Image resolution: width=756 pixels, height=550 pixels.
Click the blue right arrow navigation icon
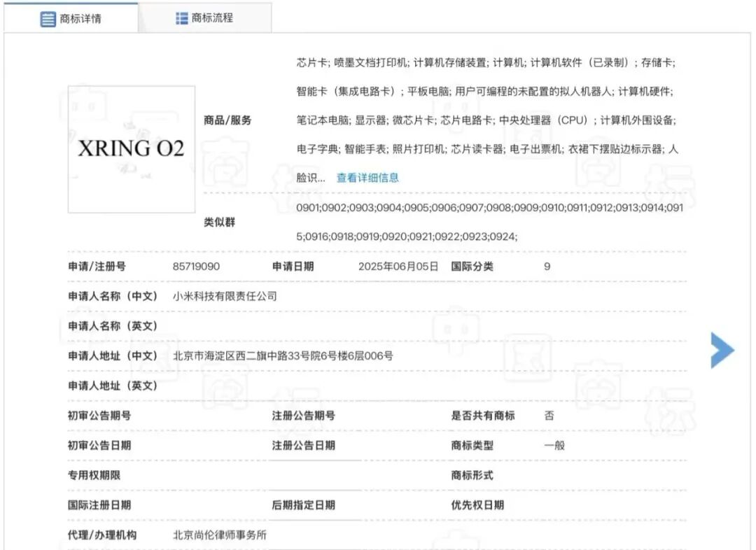722,350
